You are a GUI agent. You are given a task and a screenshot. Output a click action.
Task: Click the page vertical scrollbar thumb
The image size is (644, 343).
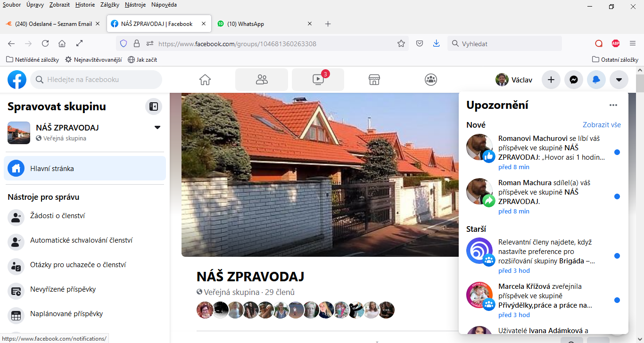pyautogui.click(x=640, y=83)
